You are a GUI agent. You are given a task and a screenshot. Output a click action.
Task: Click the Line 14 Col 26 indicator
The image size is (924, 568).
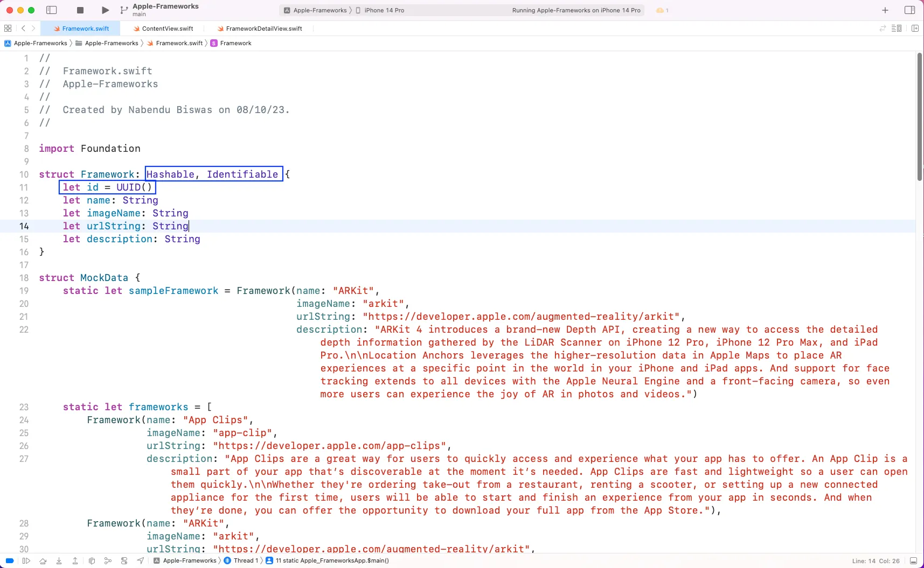pos(876,561)
